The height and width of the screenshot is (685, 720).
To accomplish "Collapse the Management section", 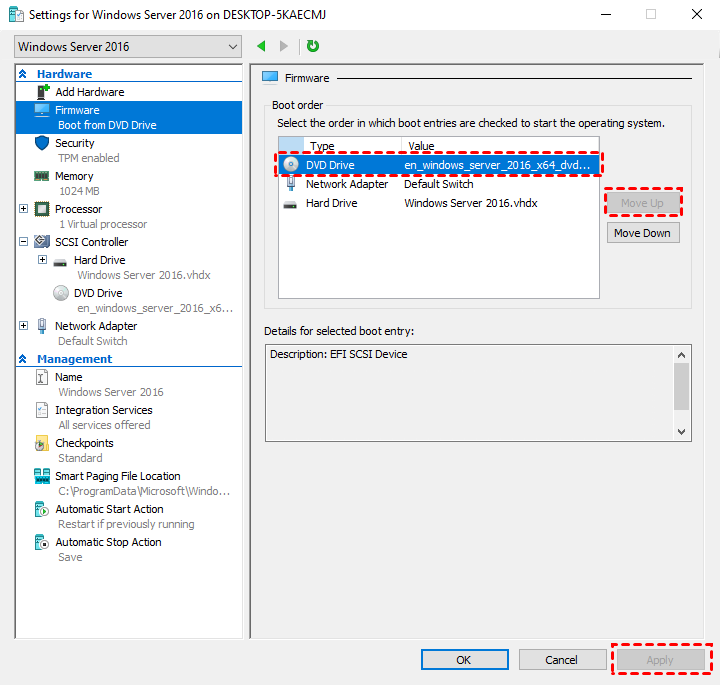I will pyautogui.click(x=22, y=359).
